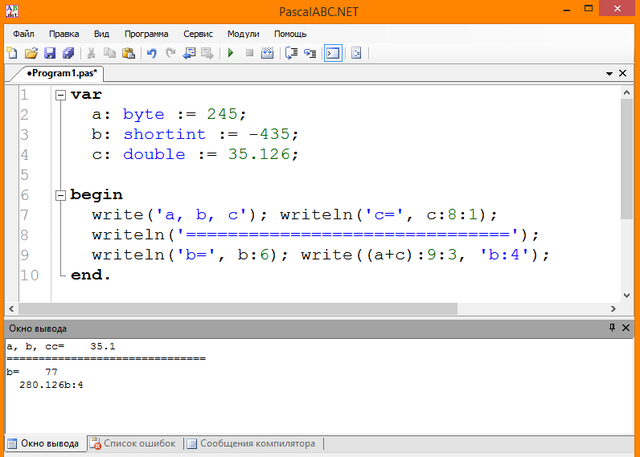Click the 'end.' keyword on line 10
Viewport: 640px width, 457px height.
(91, 275)
